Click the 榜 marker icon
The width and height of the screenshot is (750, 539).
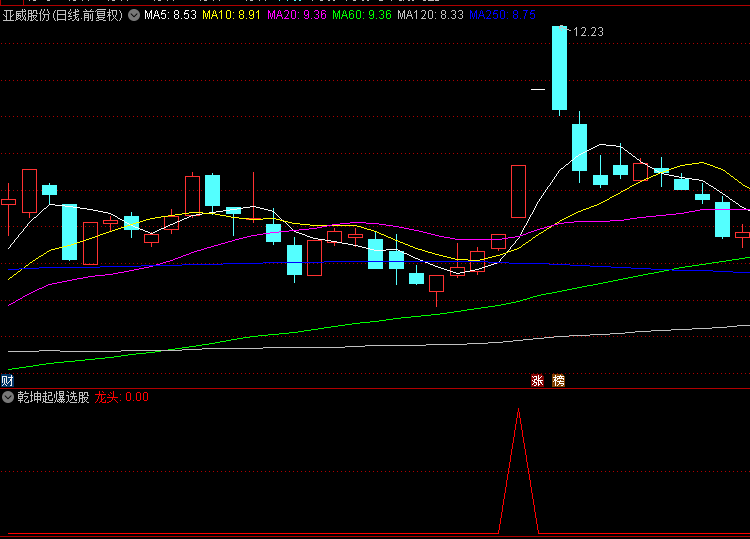click(x=558, y=381)
